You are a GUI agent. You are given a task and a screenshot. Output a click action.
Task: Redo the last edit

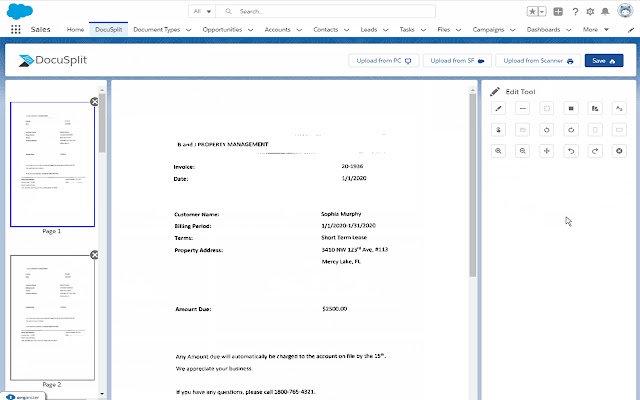(595, 151)
